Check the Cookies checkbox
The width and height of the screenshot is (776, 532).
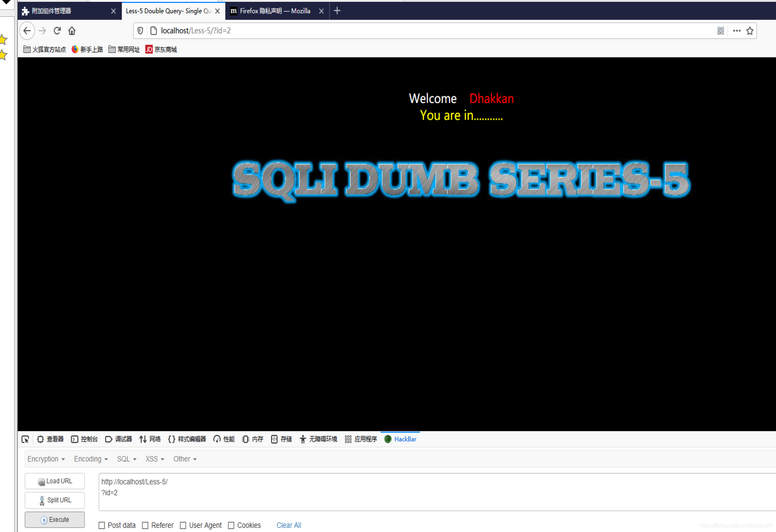point(231,525)
